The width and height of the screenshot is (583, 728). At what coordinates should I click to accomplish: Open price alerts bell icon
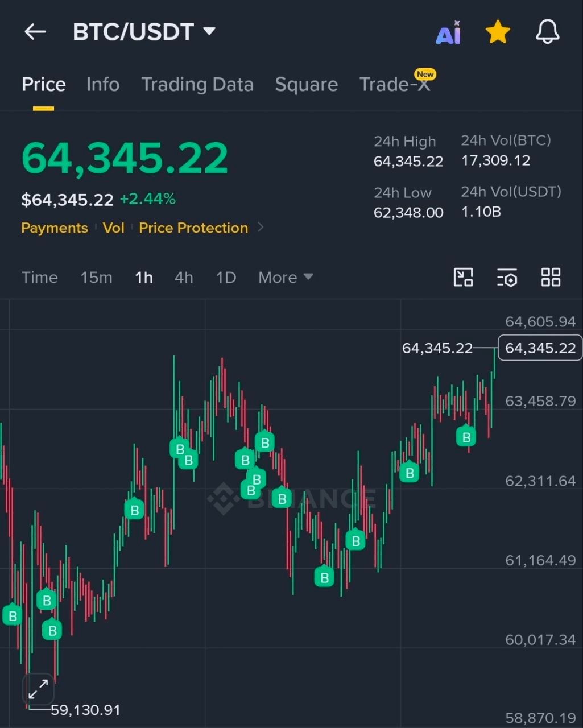click(548, 32)
